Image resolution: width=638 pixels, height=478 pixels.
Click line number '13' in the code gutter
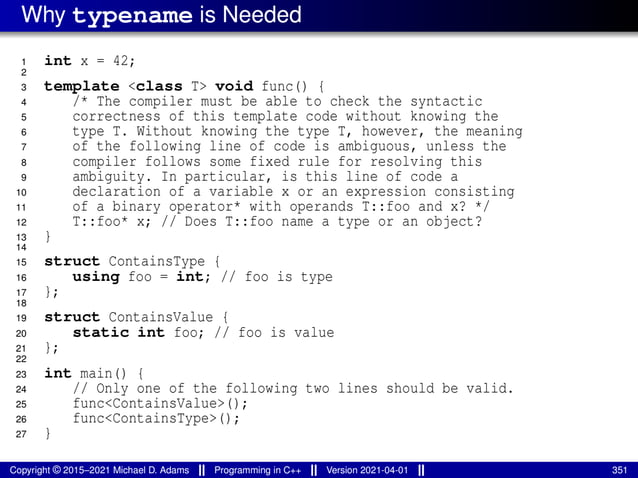(21, 238)
